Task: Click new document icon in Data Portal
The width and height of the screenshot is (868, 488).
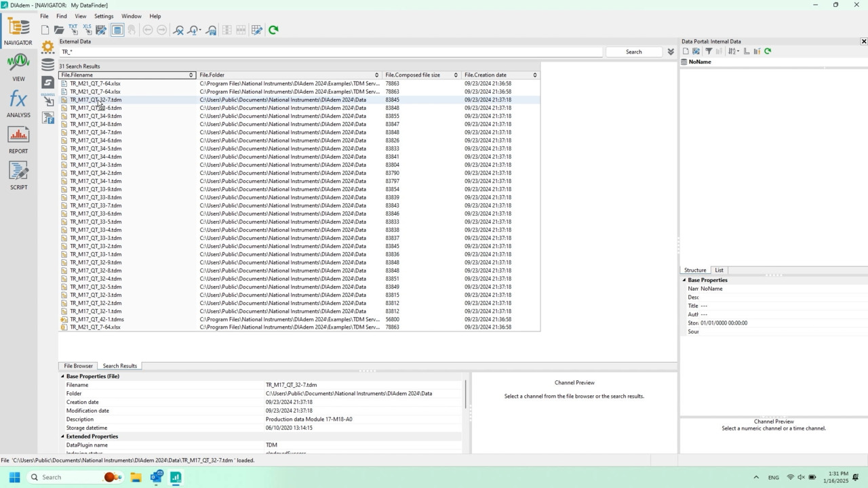Action: pos(686,52)
